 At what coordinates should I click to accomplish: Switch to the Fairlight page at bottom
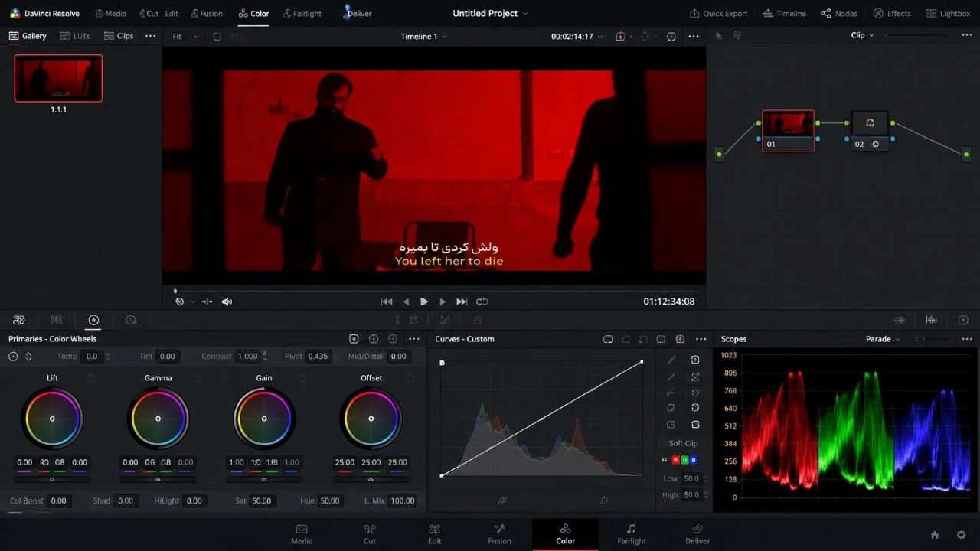(632, 534)
